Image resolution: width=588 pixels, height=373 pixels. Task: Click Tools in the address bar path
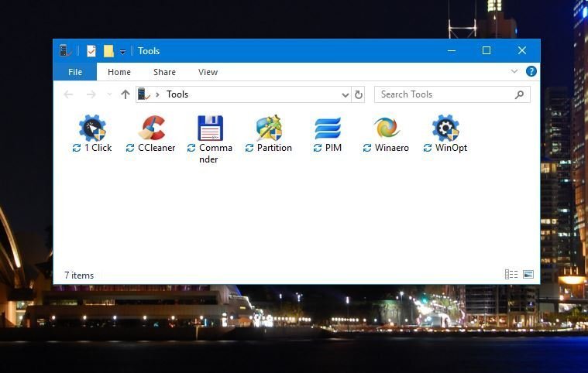click(x=177, y=94)
